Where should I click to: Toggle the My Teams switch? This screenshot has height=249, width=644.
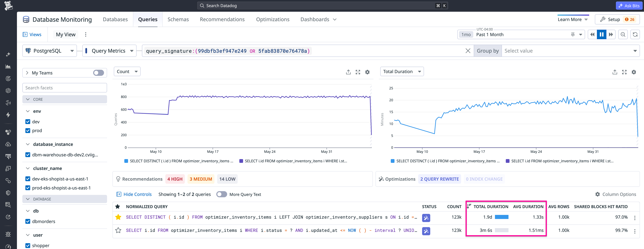(99, 73)
